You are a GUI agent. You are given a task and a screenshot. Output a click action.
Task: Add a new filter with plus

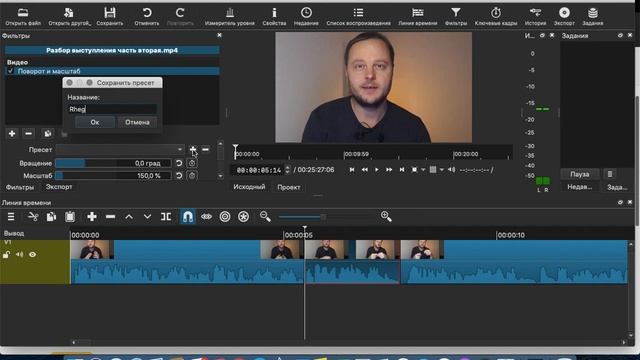pyautogui.click(x=12, y=133)
